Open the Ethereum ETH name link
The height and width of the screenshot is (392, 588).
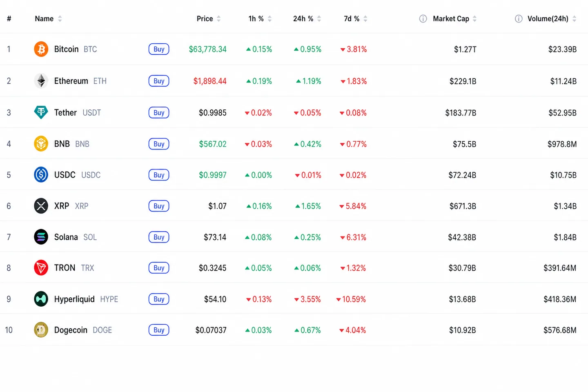click(80, 81)
